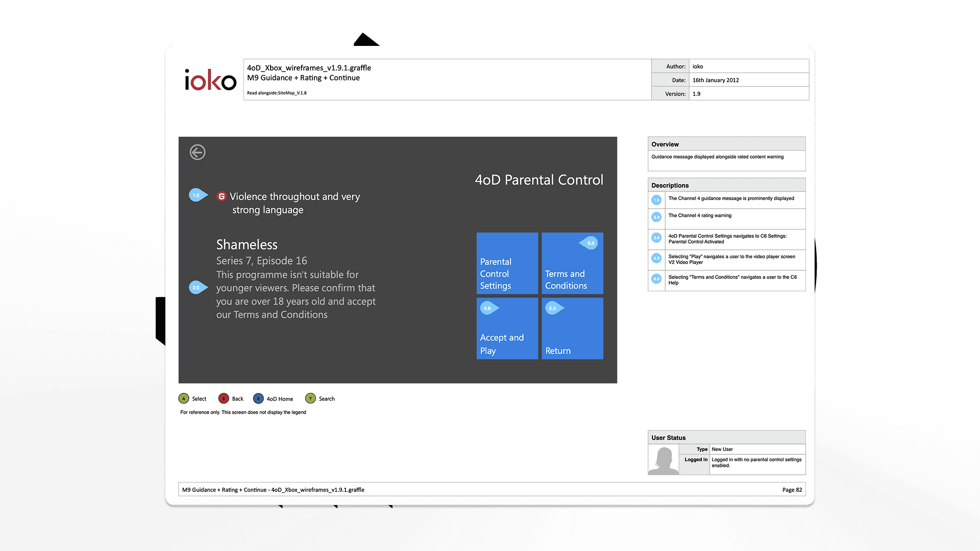Image resolution: width=980 pixels, height=551 pixels.
Task: Click the blue X 4oD Home button icon
Action: 259,398
